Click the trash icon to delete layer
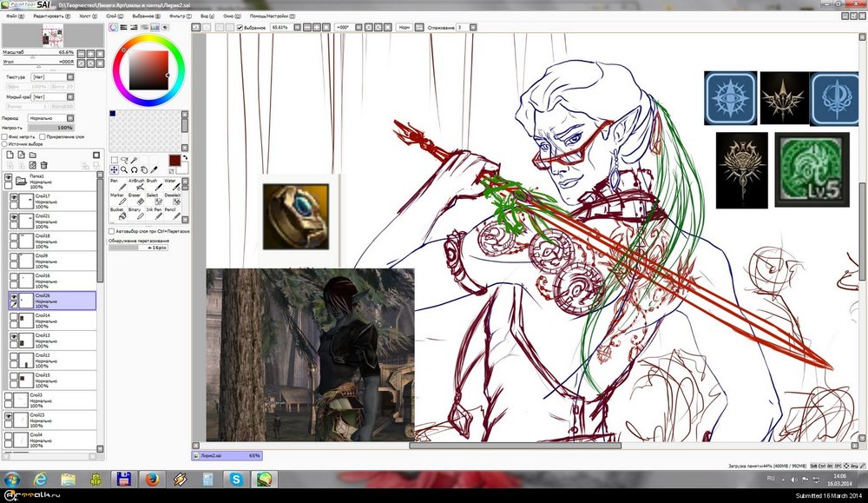Image resolution: width=868 pixels, height=503 pixels. pyautogui.click(x=43, y=165)
